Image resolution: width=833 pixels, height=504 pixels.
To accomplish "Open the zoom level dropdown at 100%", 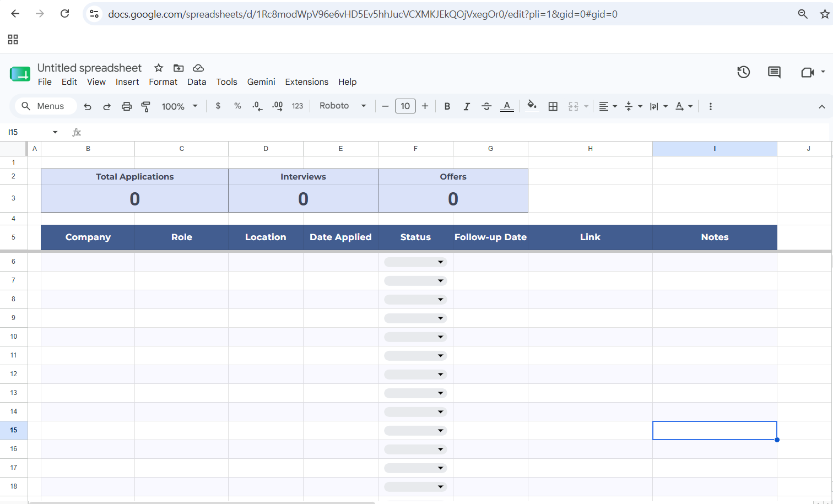I will coord(180,106).
